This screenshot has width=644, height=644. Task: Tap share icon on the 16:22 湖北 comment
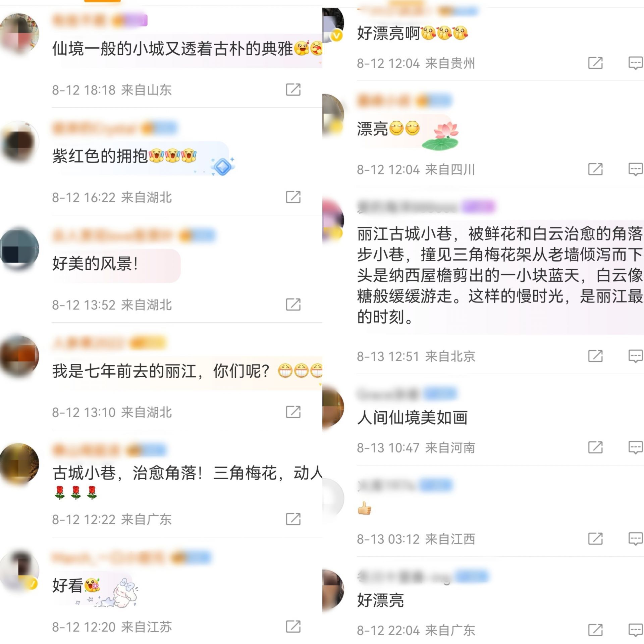pos(293,197)
